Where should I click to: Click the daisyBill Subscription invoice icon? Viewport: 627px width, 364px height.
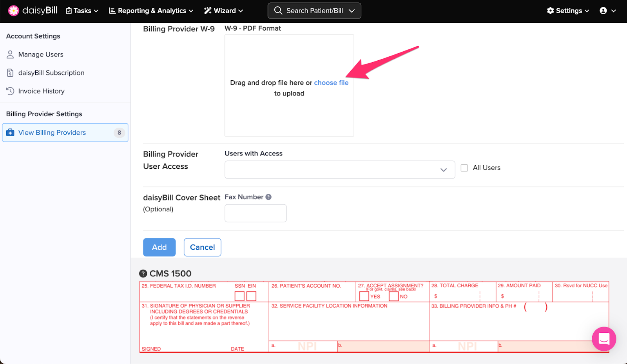point(10,73)
